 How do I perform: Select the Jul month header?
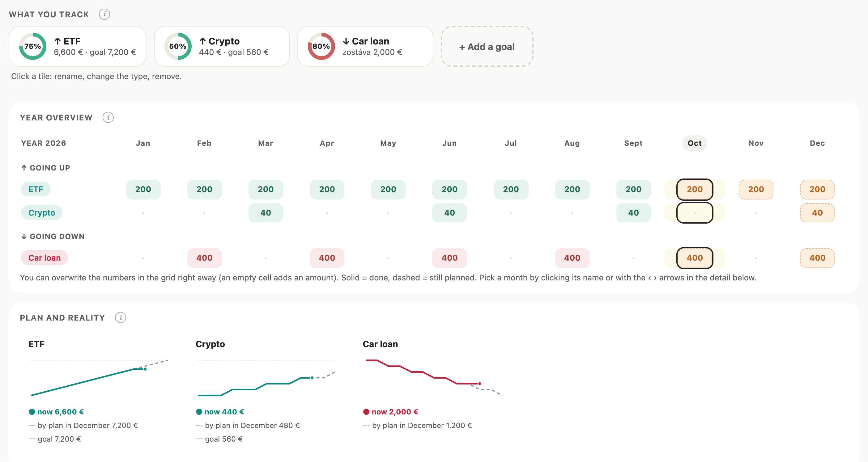(511, 143)
